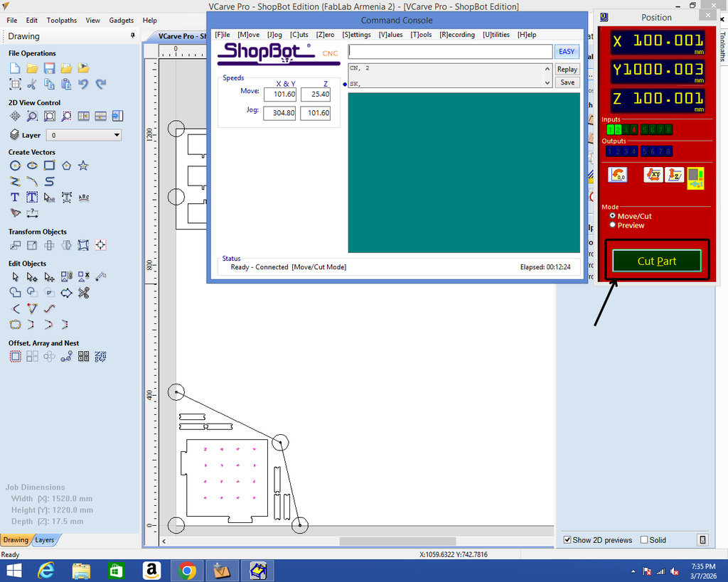The width and height of the screenshot is (728, 582).
Task: Open the [Z]ero menu in Command Console
Action: (x=325, y=35)
